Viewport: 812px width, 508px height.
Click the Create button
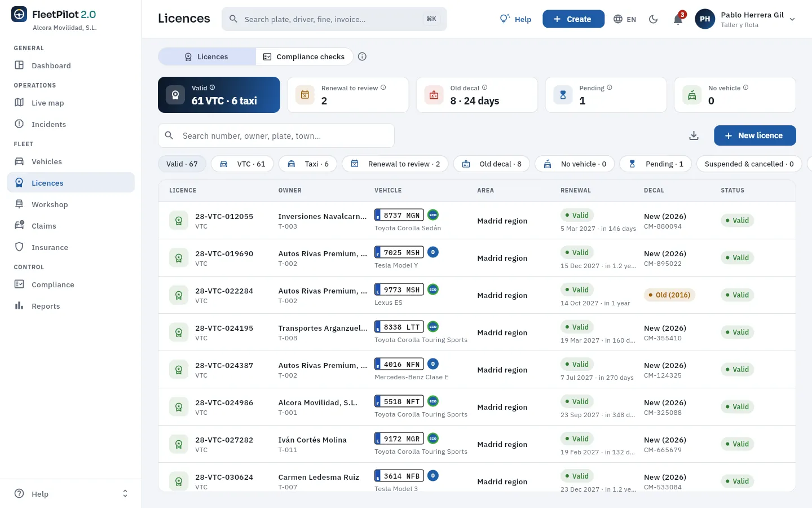pyautogui.click(x=573, y=19)
